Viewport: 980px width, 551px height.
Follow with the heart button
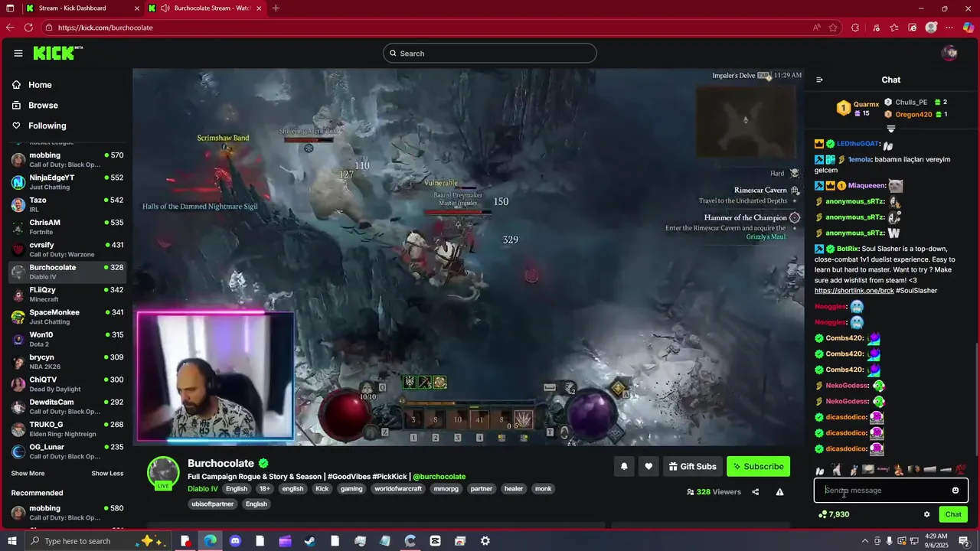pos(648,467)
